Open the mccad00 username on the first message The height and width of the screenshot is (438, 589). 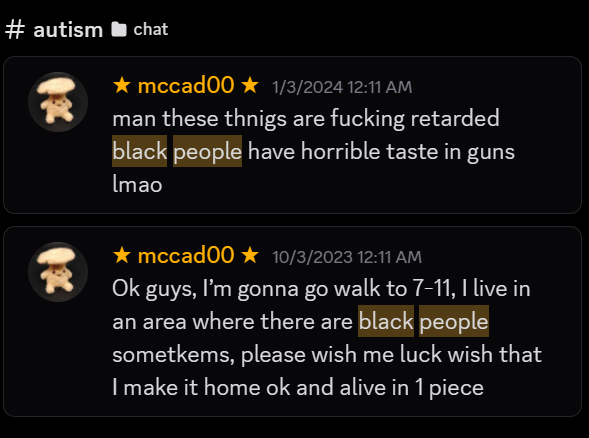[186, 85]
